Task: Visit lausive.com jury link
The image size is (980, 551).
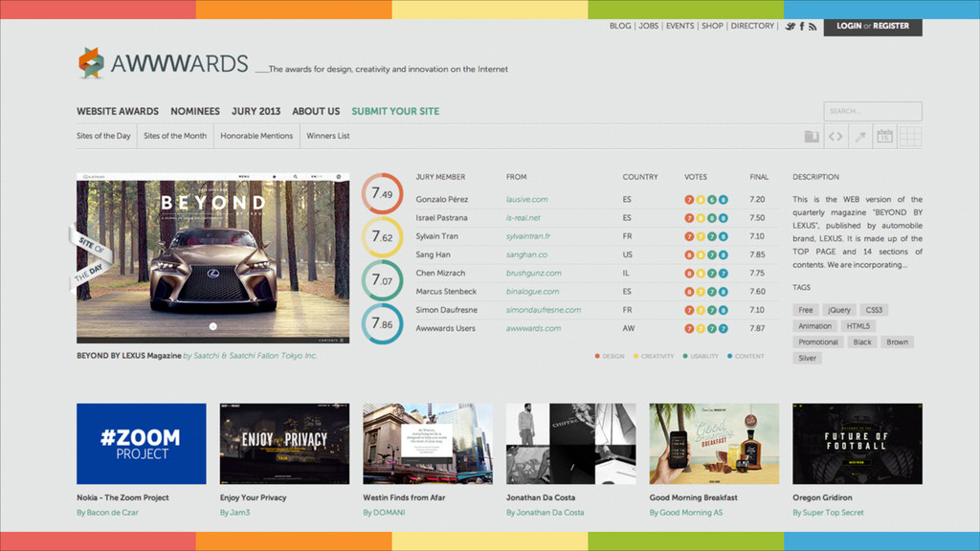Action: click(x=527, y=200)
